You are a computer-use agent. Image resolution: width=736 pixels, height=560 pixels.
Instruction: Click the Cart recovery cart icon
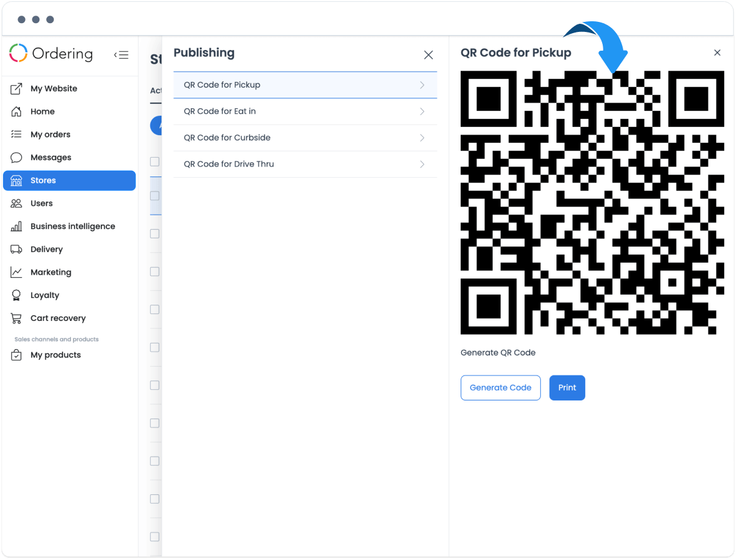(16, 318)
